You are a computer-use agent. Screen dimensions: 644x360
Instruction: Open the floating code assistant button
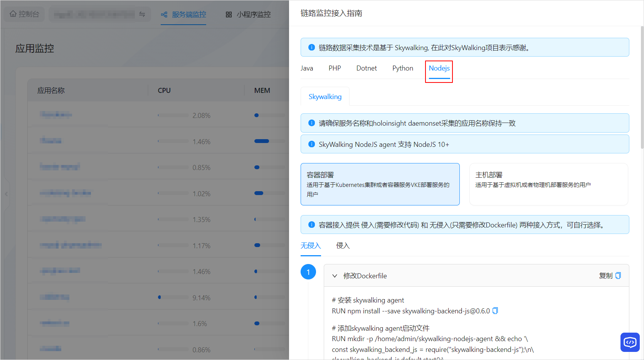[x=630, y=342]
